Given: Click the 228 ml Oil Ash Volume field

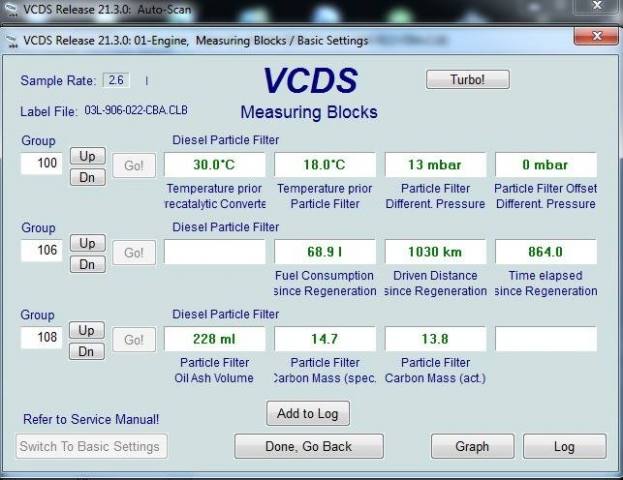Looking at the screenshot, I should [214, 339].
